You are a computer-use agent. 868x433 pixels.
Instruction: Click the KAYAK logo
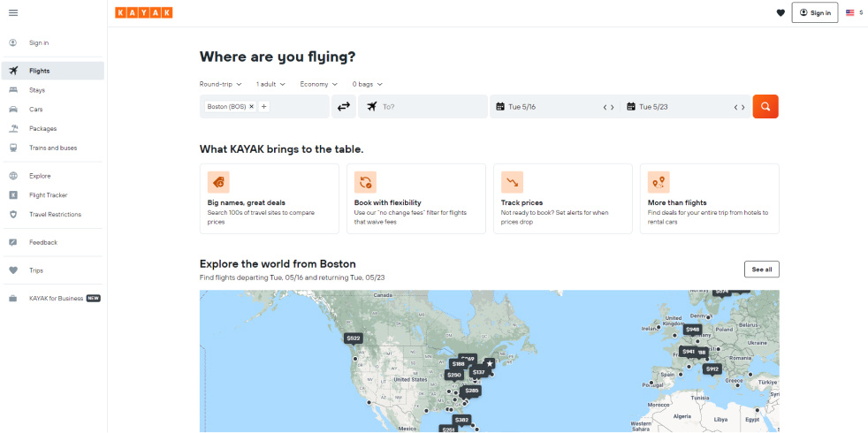click(x=144, y=12)
